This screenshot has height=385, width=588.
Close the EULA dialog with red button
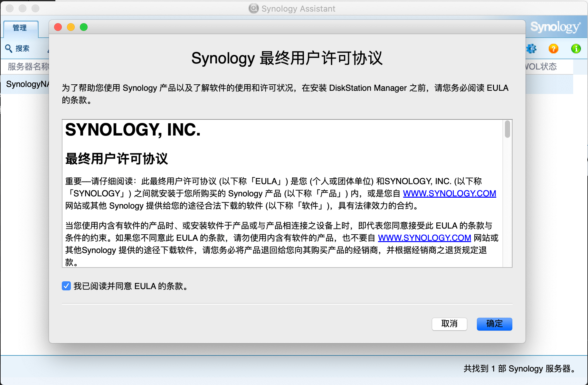click(58, 27)
